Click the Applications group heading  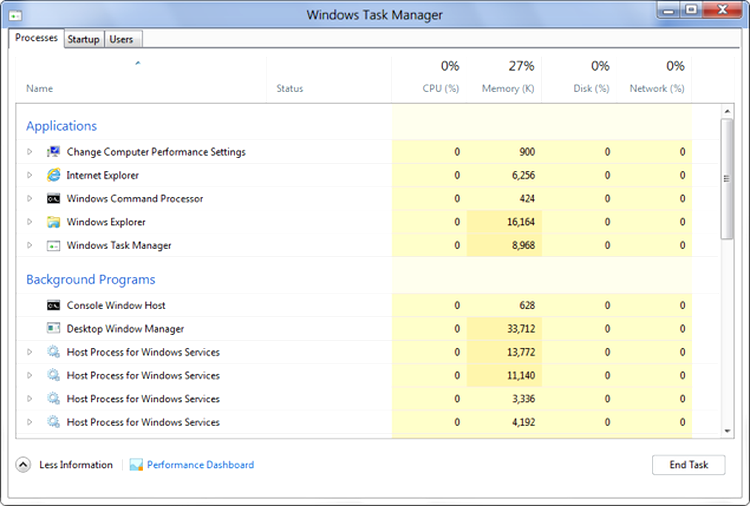61,126
